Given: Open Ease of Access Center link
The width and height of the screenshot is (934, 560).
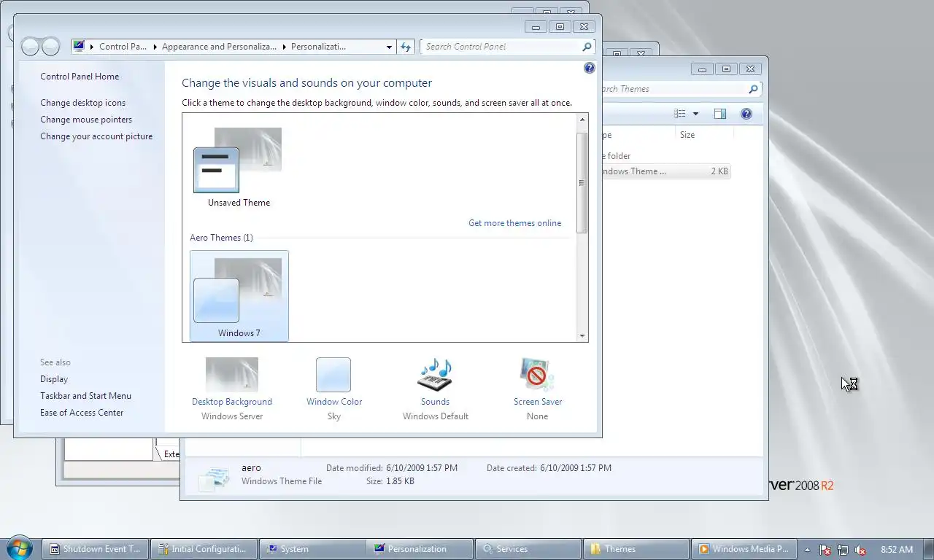Looking at the screenshot, I should point(82,413).
